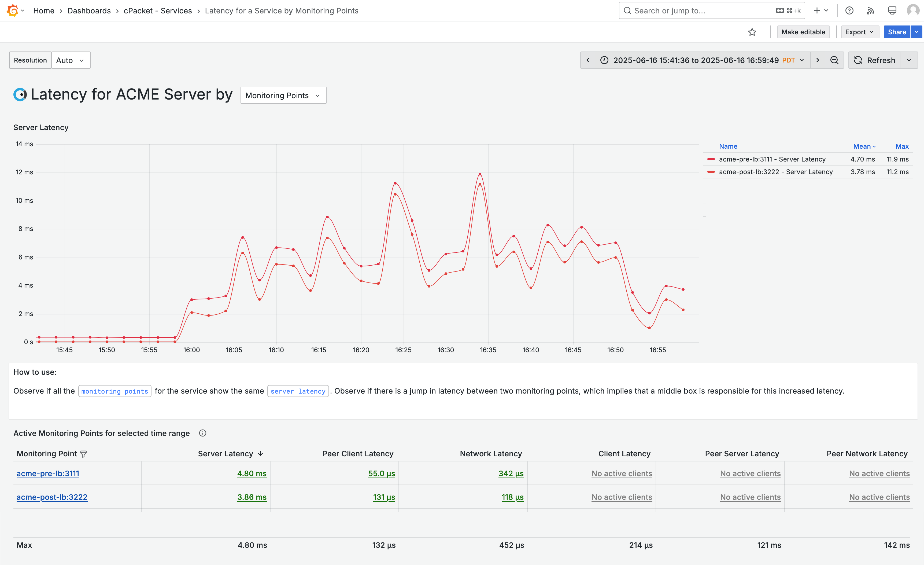Open the acme-post-lb:3222 monitoring point link
Viewport: 924px width, 565px height.
tap(52, 497)
